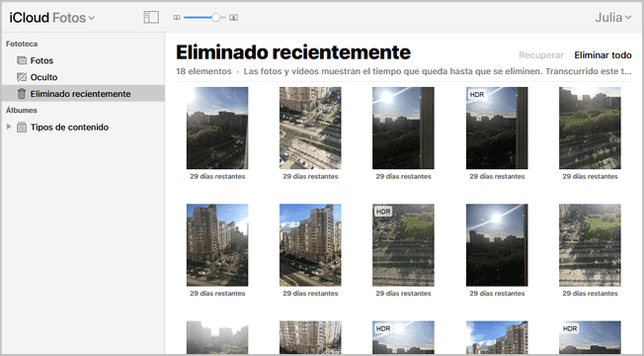
Task: Click the Eliminar todo button
Action: (x=603, y=55)
